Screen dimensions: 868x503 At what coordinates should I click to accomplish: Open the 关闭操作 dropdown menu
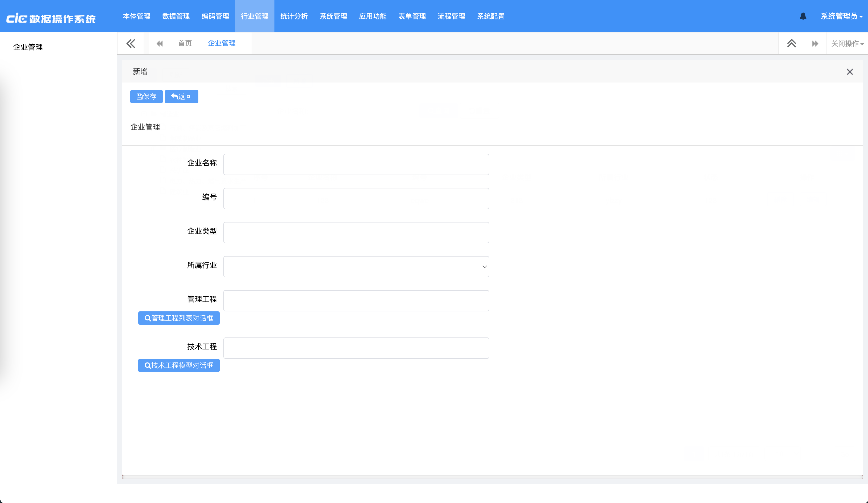coord(847,44)
